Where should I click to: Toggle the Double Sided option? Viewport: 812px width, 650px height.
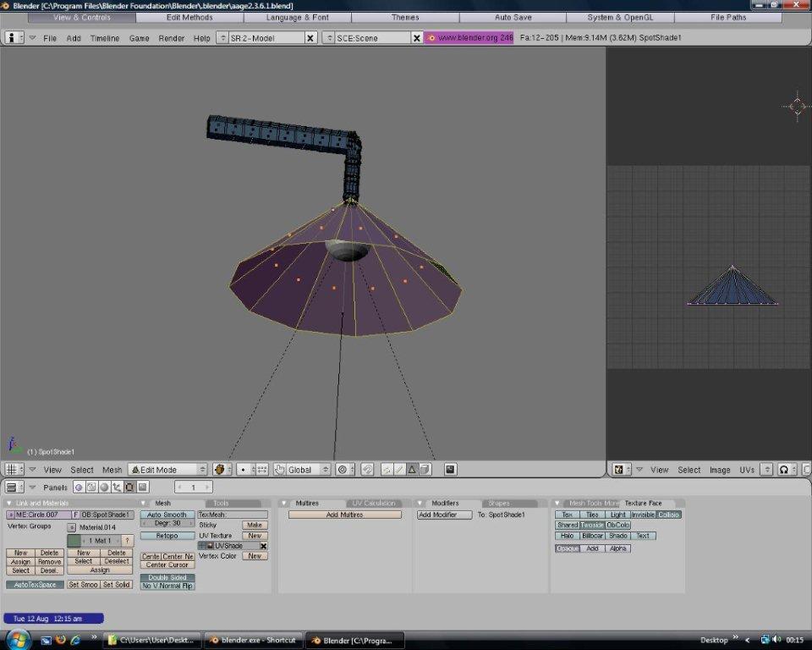tap(167, 577)
